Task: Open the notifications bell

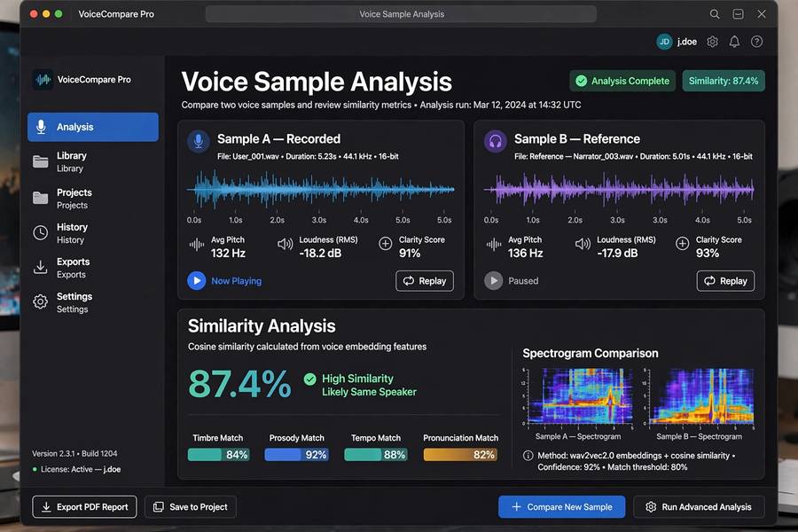Action: (x=734, y=42)
